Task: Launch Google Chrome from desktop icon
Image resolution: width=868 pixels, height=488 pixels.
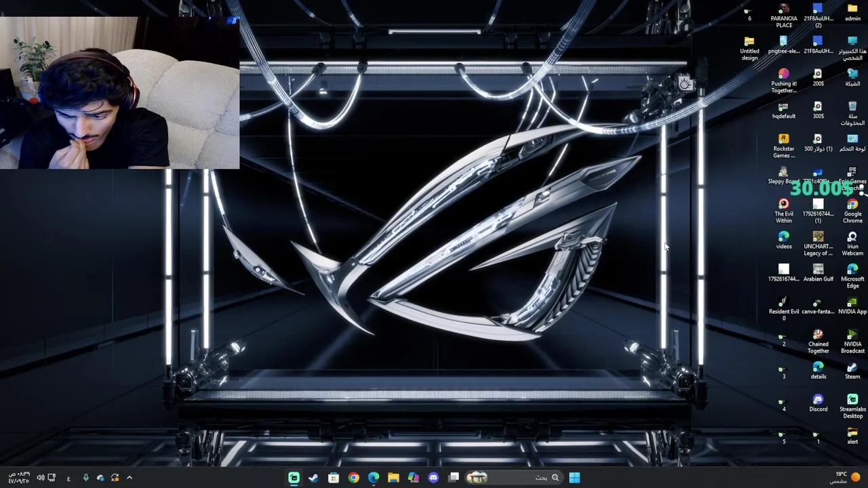Action: (x=852, y=211)
